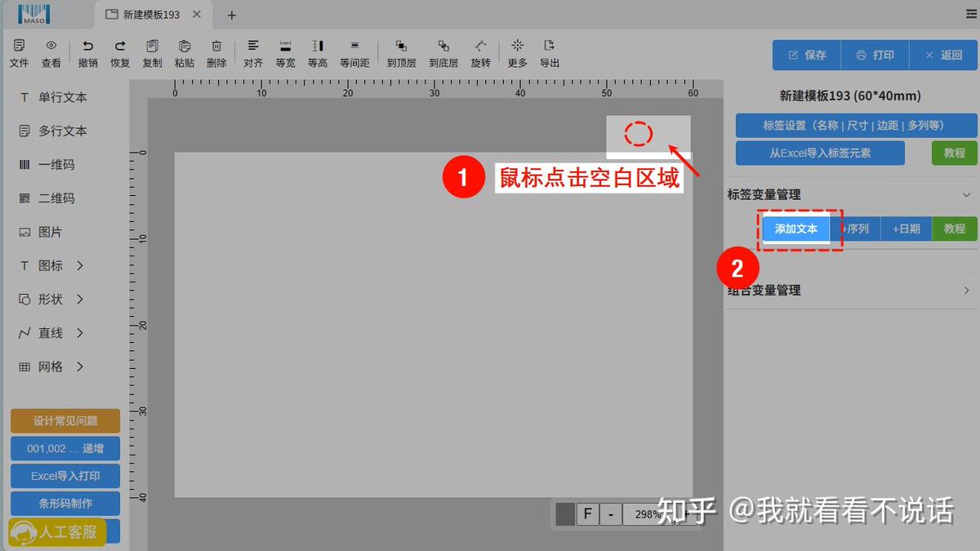Expand the 组合变量管理 section

click(x=967, y=290)
